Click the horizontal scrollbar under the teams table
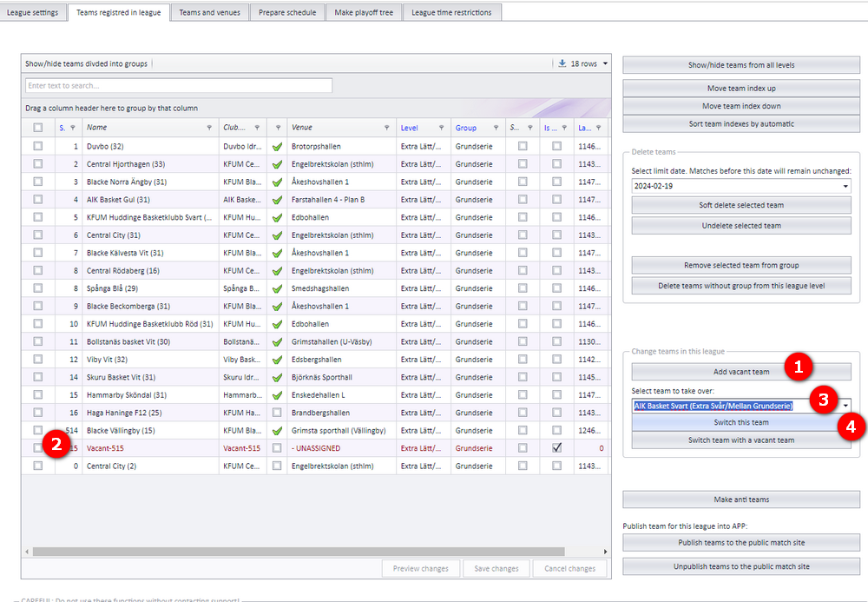 coord(299,552)
